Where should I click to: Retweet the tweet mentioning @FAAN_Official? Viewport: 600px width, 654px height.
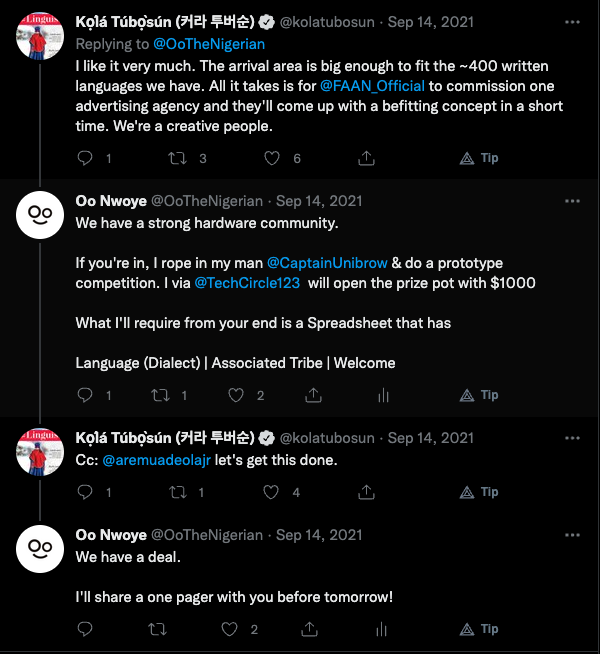coord(175,158)
